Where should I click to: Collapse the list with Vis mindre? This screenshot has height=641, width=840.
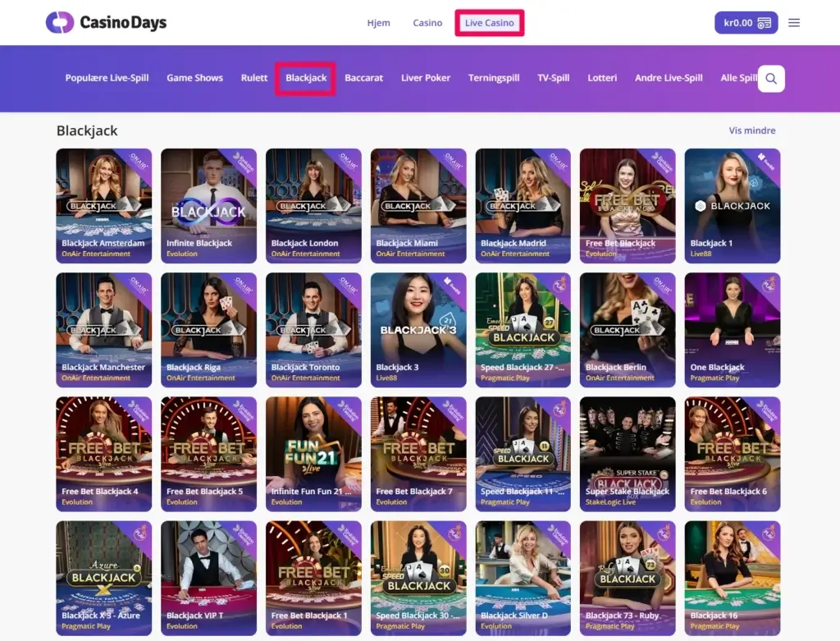click(752, 130)
